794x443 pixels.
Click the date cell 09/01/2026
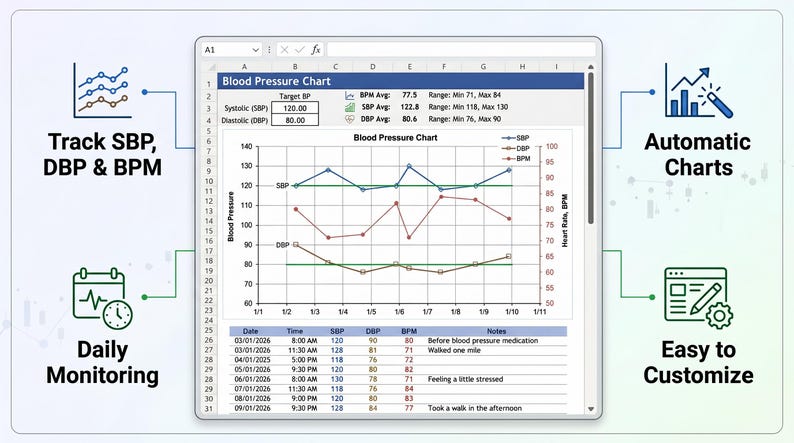click(252, 408)
